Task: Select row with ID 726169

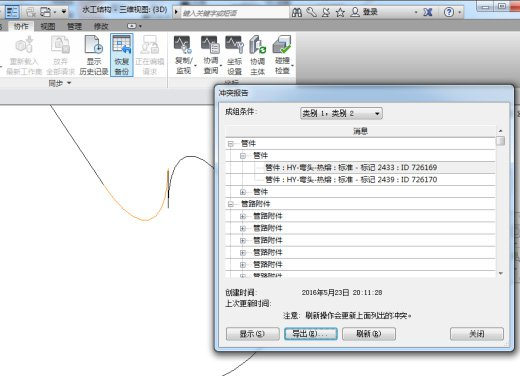Action: (x=360, y=168)
